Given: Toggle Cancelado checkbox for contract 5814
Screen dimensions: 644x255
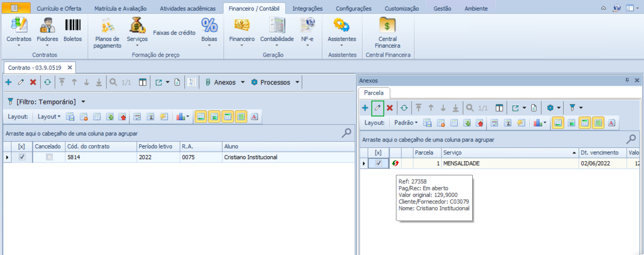Looking at the screenshot, I should 49,157.
